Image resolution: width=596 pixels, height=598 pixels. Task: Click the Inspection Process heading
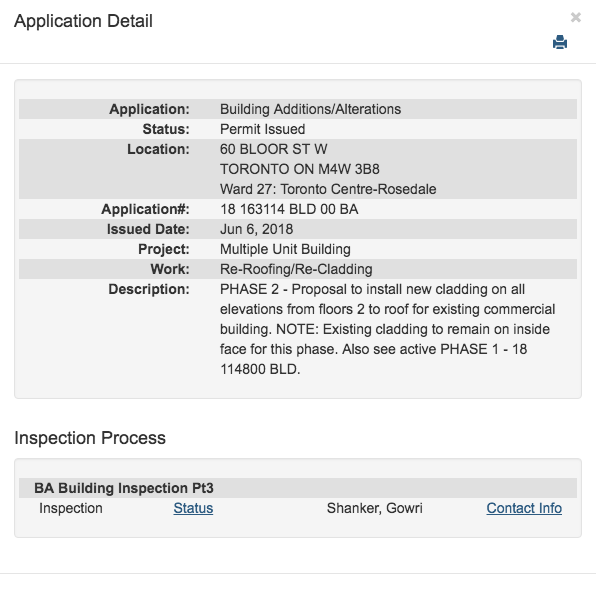pos(90,438)
